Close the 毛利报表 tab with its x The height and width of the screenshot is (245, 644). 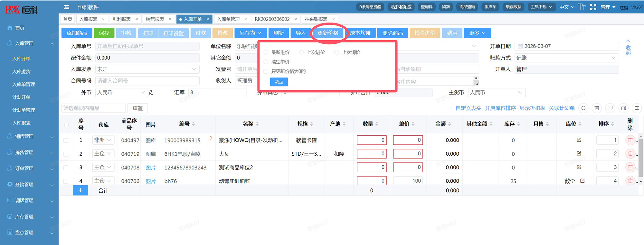coord(137,19)
